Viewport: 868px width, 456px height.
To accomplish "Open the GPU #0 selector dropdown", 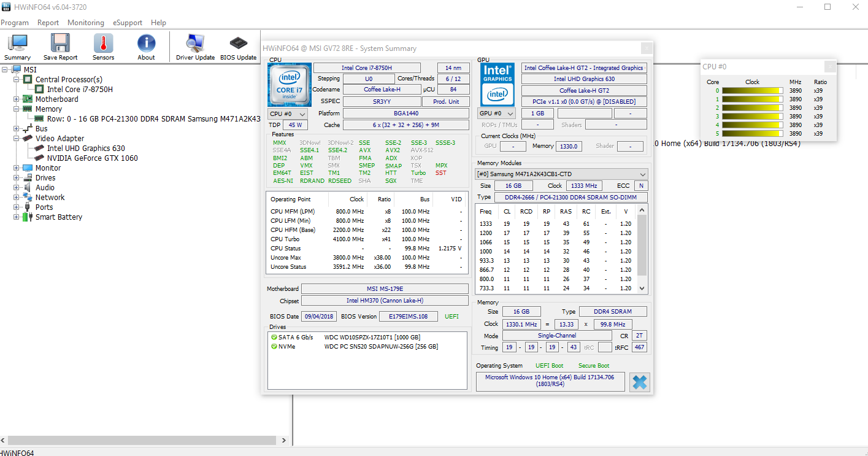I will point(497,114).
